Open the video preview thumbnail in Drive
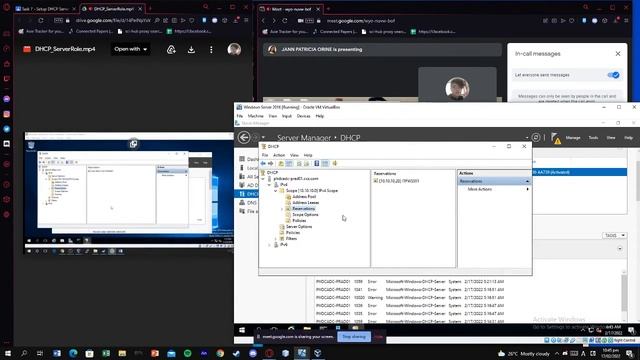Viewport: 640px width, 360px height. 129,194
